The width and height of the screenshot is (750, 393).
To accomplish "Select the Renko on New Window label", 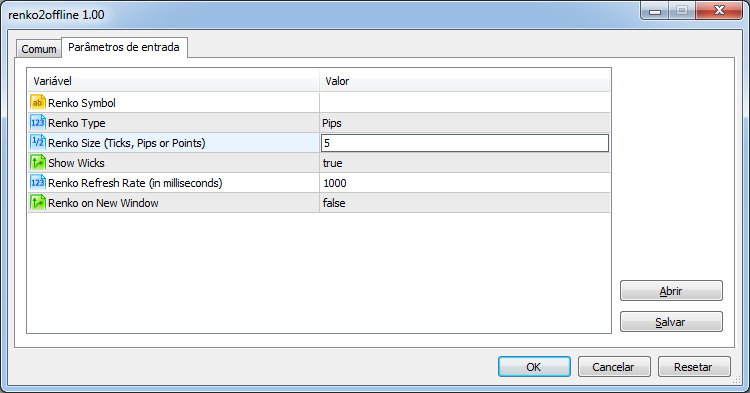I will pyautogui.click(x=103, y=203).
